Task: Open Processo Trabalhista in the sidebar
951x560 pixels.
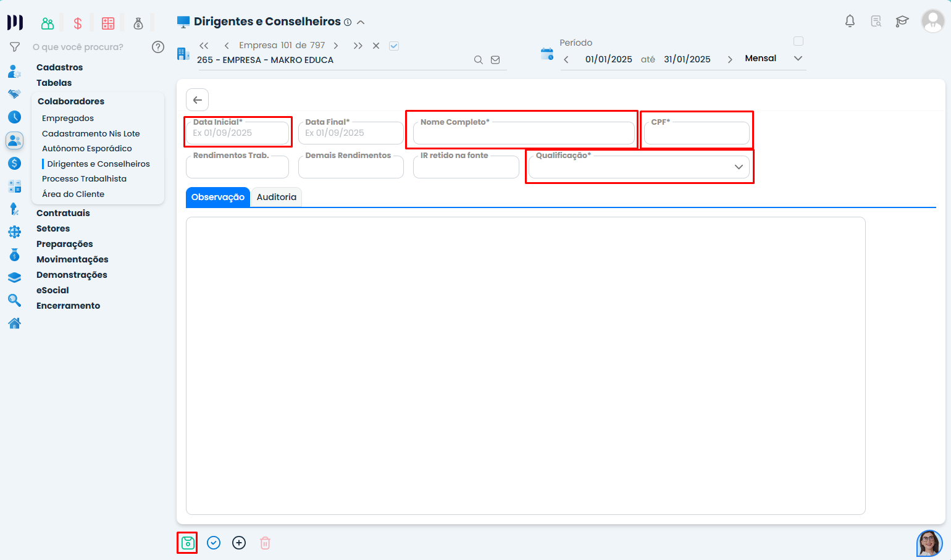Action: tap(84, 178)
